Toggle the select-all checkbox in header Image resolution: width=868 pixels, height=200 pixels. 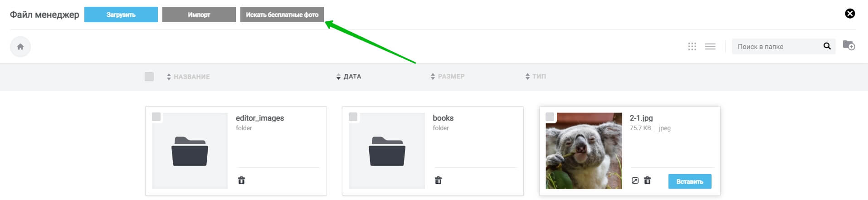click(149, 77)
